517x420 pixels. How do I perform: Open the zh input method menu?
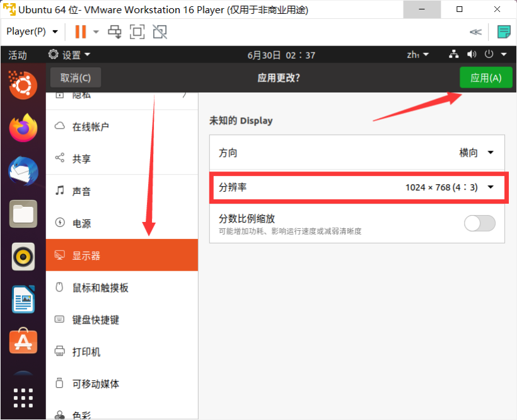click(417, 55)
